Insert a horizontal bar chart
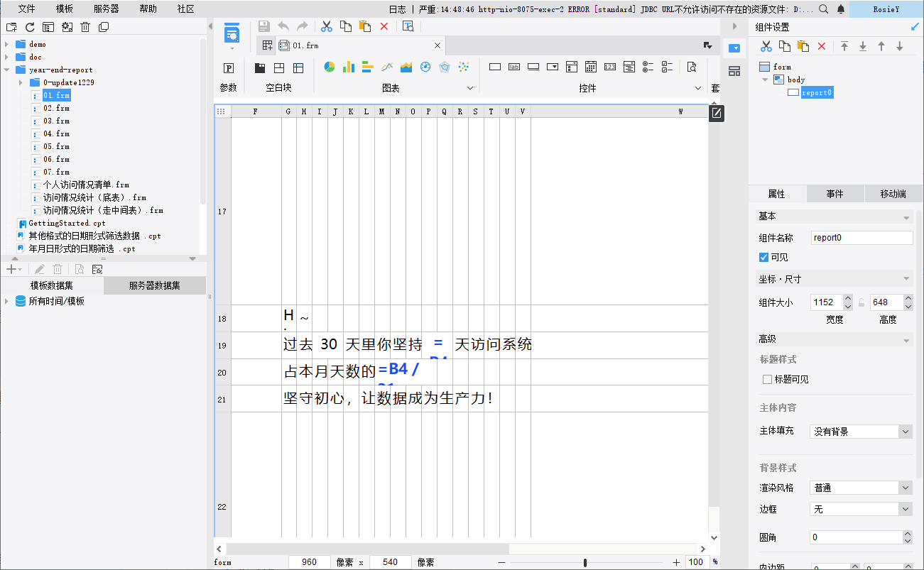 point(368,67)
